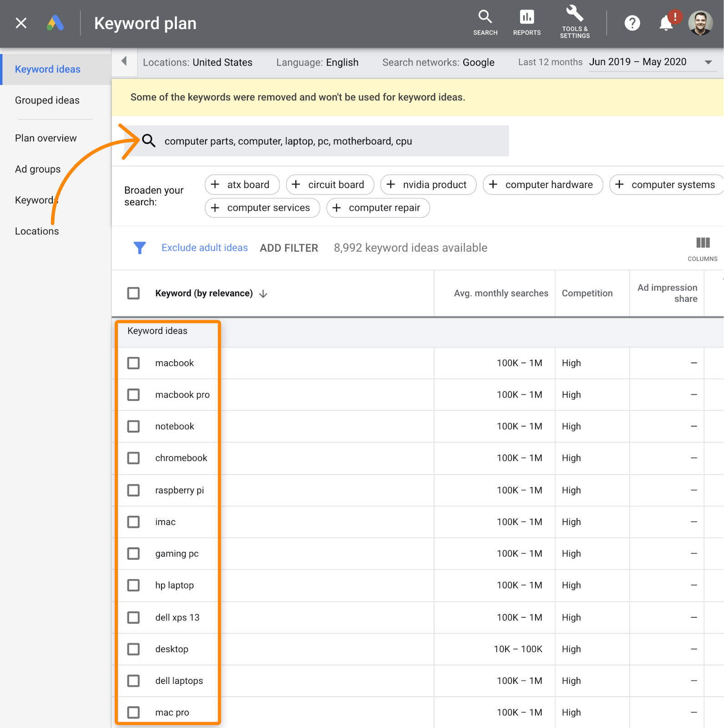Screen dimensions: 724x728
Task: Change Locations: United States setting
Action: point(197,62)
